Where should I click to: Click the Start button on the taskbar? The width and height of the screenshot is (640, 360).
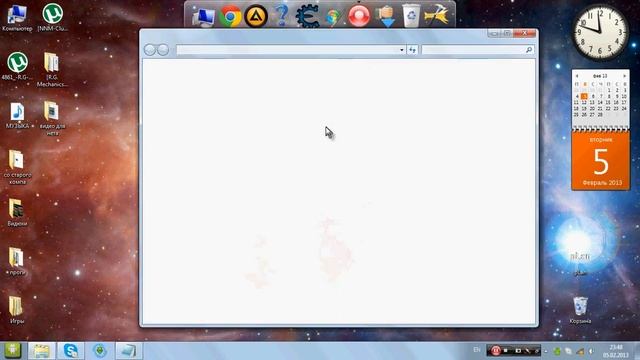13,351
